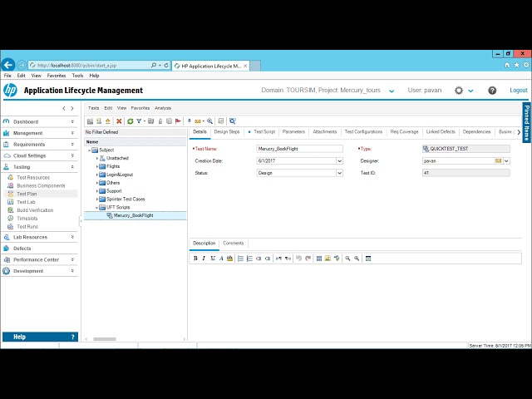Image resolution: width=532 pixels, height=399 pixels.
Task: Open the Creation Date dropdown
Action: click(x=339, y=160)
